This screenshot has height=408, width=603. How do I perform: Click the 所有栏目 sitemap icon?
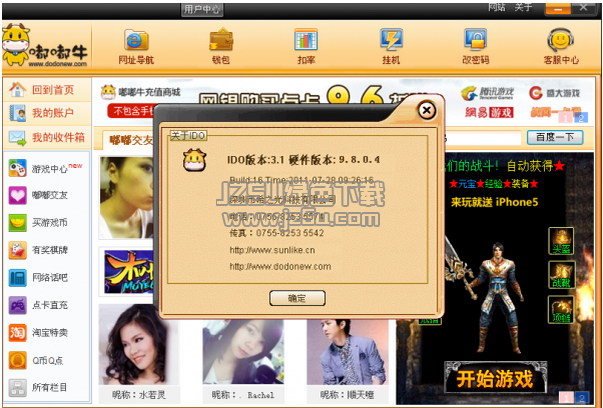18,388
